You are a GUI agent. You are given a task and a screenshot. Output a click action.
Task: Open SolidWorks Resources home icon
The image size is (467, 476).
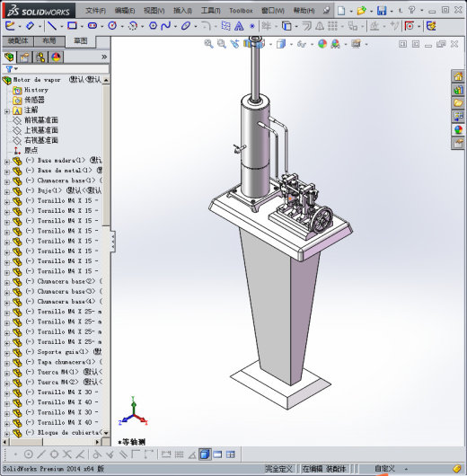coord(458,76)
